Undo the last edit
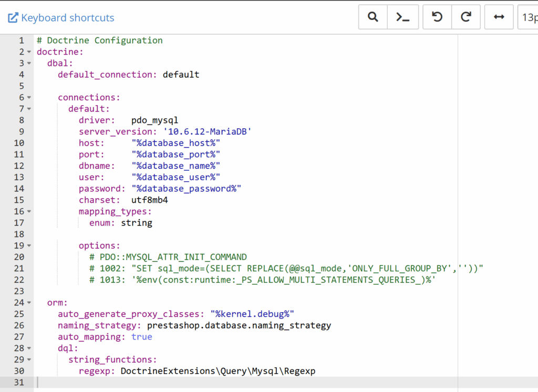538x392 pixels. tap(437, 17)
